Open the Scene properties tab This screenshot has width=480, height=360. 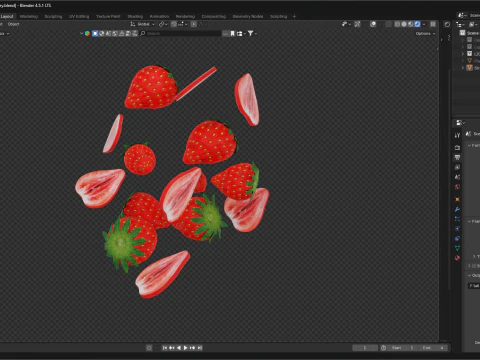[457, 177]
